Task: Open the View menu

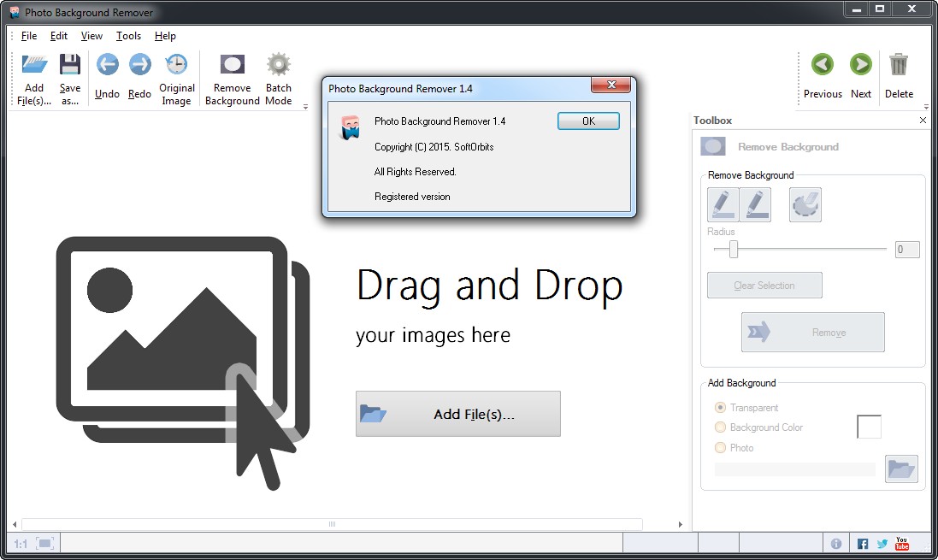Action: coord(91,36)
